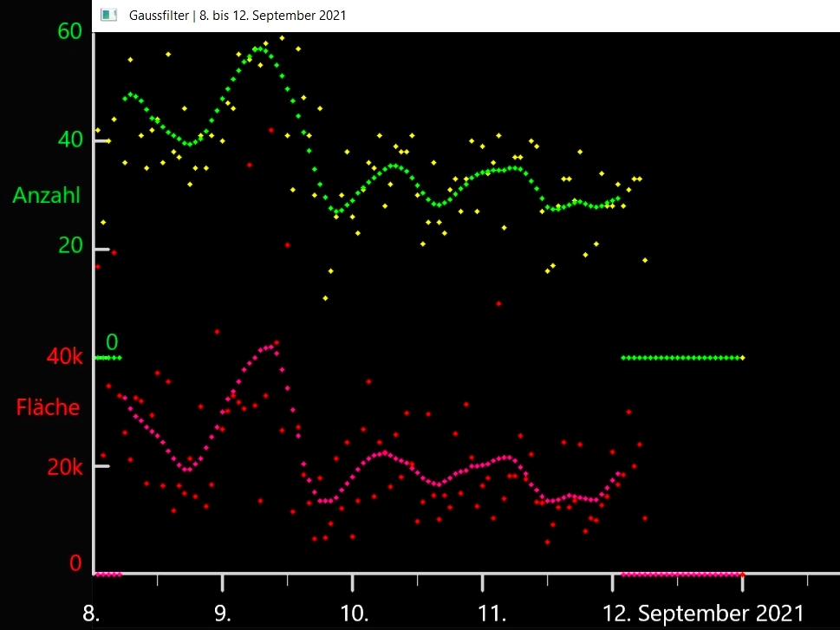The height and width of the screenshot is (630, 840).
Task: Click the green '40' axis value
Action: [x=70, y=140]
